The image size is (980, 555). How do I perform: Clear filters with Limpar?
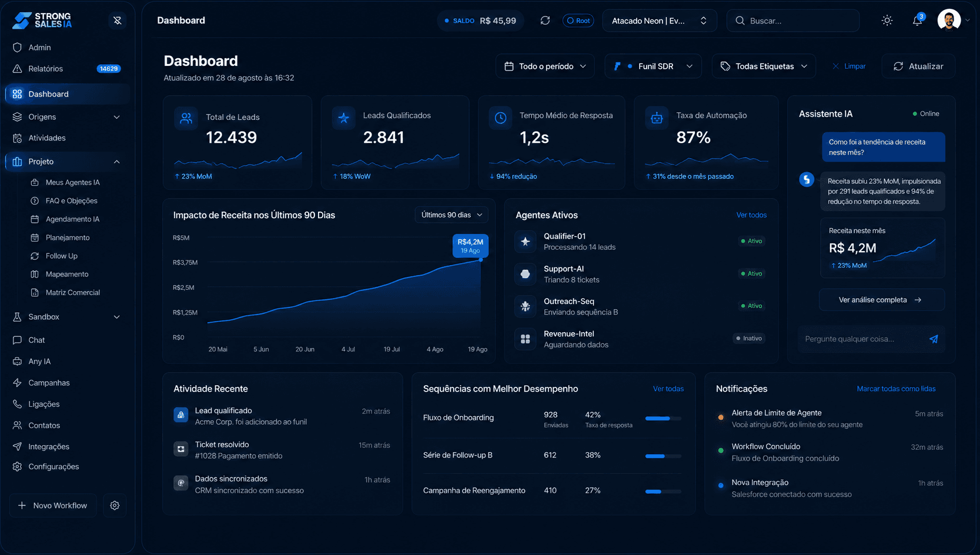pyautogui.click(x=849, y=66)
